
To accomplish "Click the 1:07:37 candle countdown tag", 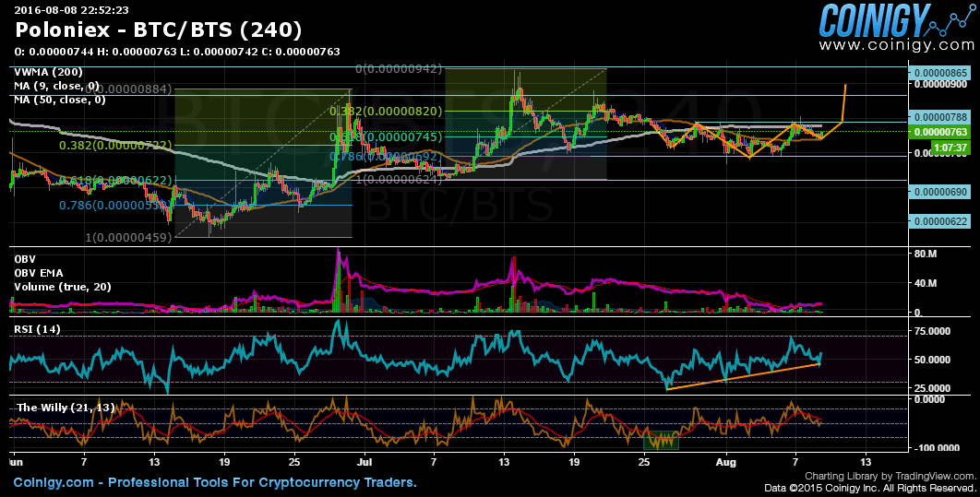I will [951, 148].
